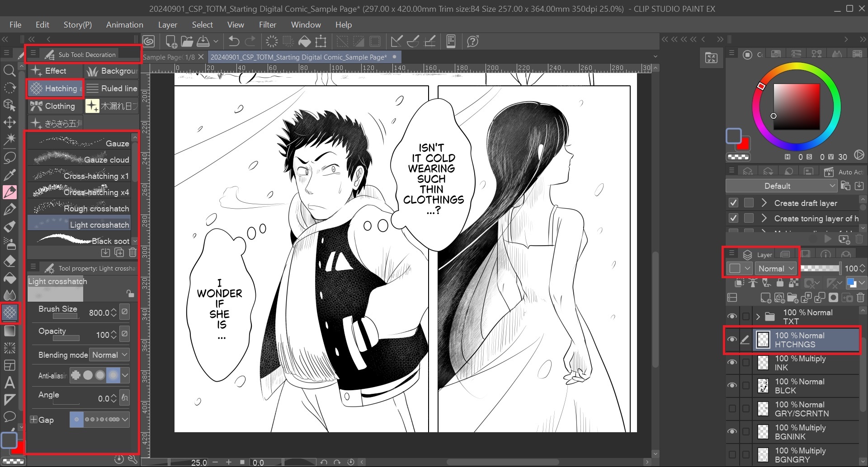
Task: Open the Blending mode dropdown in Tool property
Action: (x=110, y=355)
